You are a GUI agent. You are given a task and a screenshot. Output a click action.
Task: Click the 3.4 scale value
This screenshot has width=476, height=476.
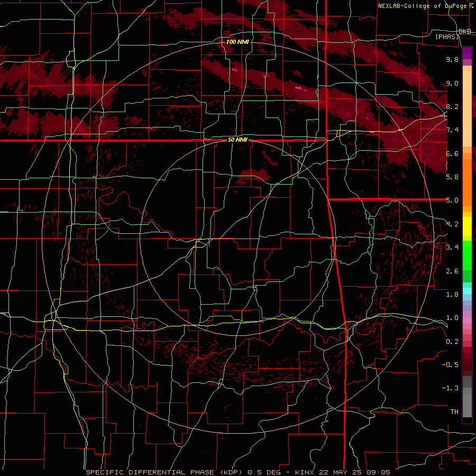[452, 248]
